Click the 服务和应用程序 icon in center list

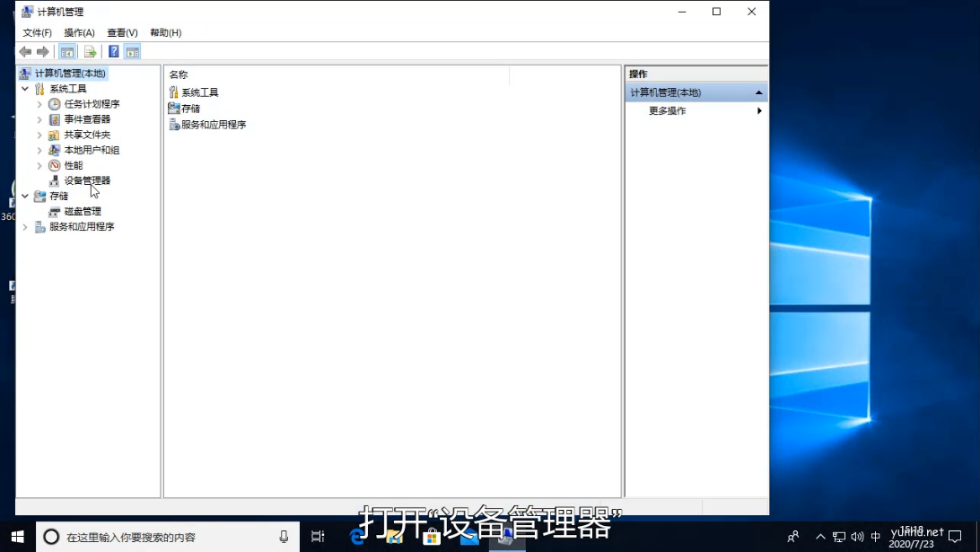pos(174,125)
